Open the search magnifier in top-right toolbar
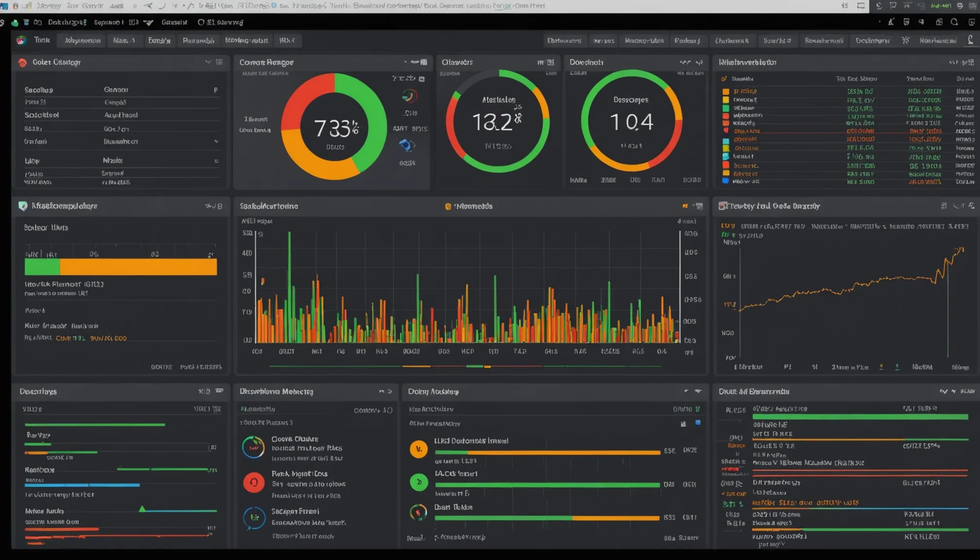The image size is (980, 560). (x=954, y=22)
